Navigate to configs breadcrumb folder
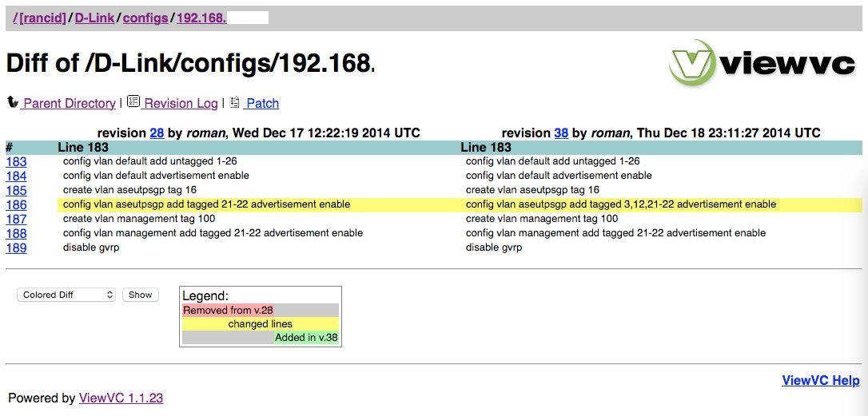 (x=145, y=18)
